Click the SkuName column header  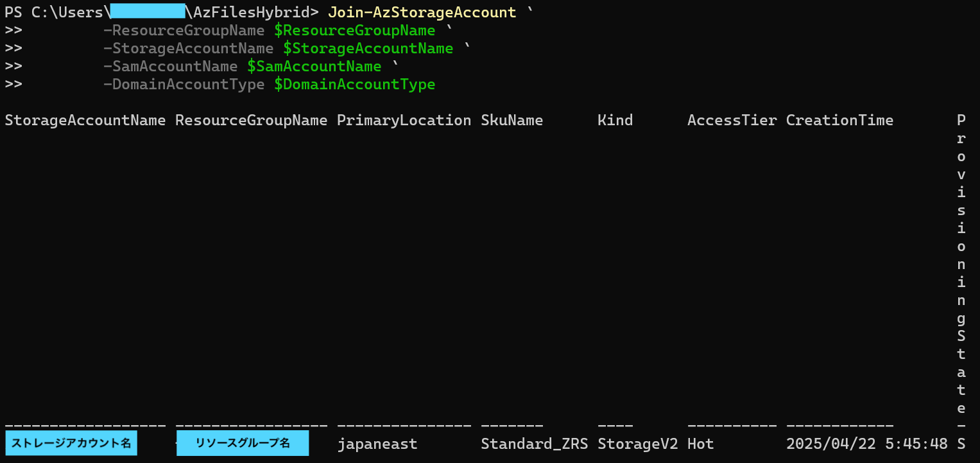(x=512, y=120)
